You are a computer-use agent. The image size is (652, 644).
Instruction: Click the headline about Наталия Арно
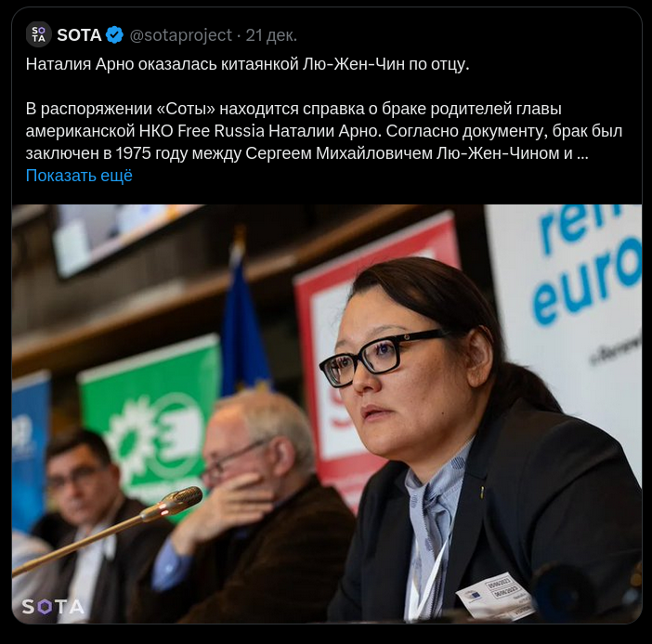tap(247, 64)
